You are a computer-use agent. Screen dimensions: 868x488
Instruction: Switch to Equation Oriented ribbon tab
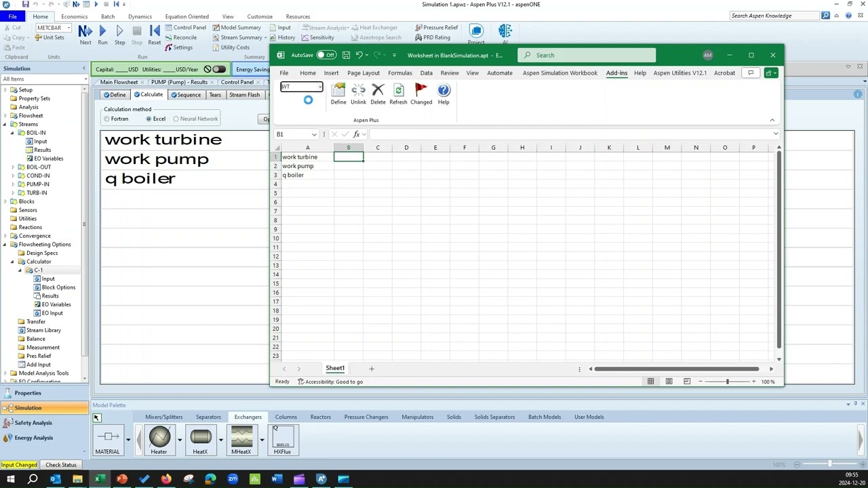coord(186,16)
